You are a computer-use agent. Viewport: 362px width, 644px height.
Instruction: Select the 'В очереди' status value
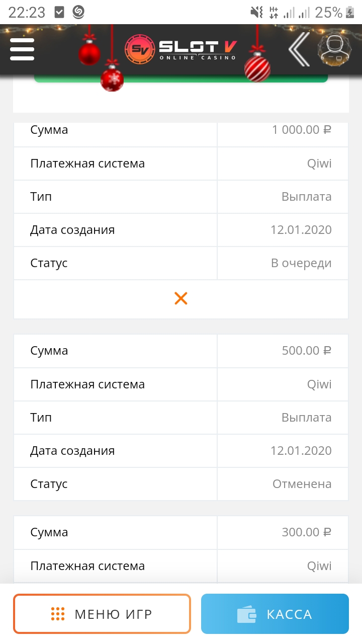pos(301,263)
